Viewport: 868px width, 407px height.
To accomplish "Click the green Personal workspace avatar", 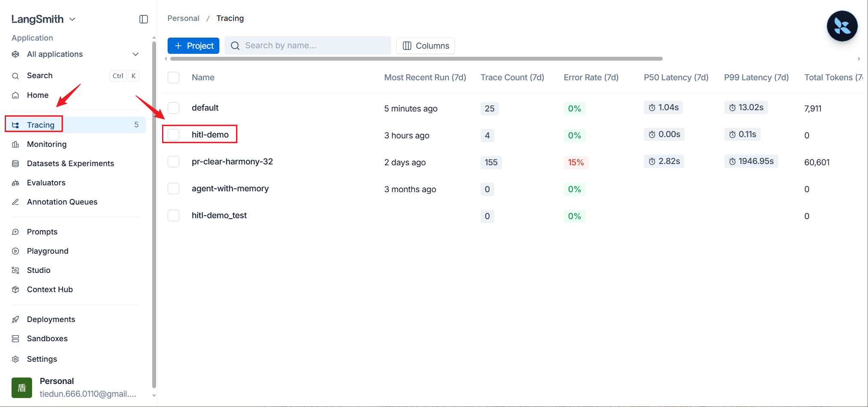I will 22,388.
